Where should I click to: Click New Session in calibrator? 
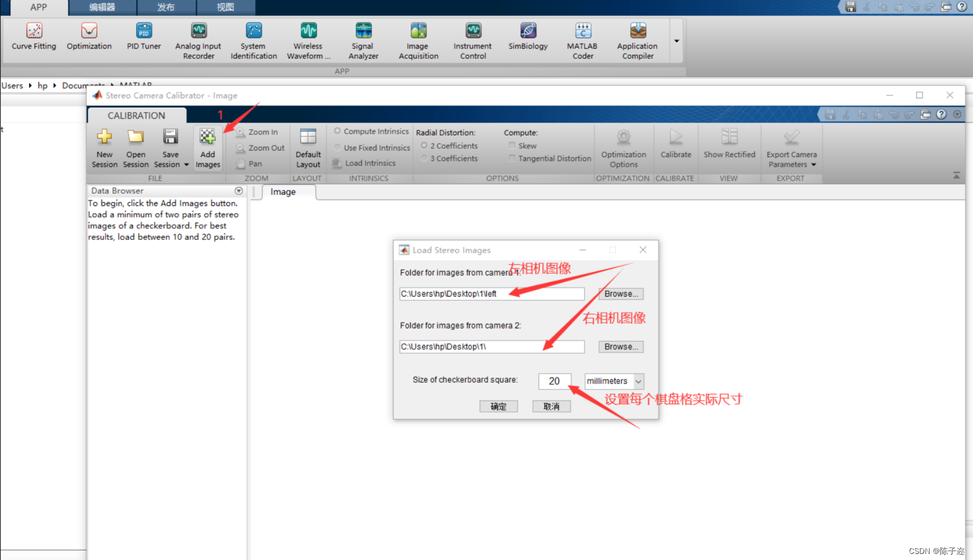(x=104, y=148)
